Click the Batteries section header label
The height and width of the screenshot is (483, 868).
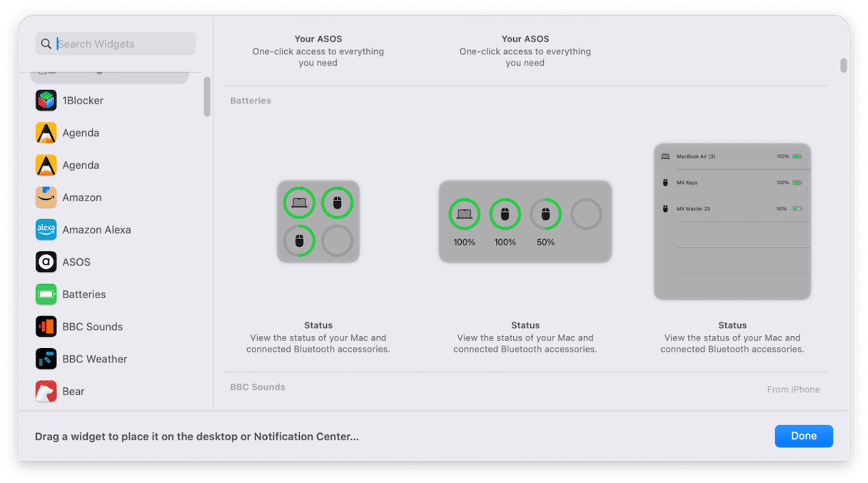(x=251, y=101)
